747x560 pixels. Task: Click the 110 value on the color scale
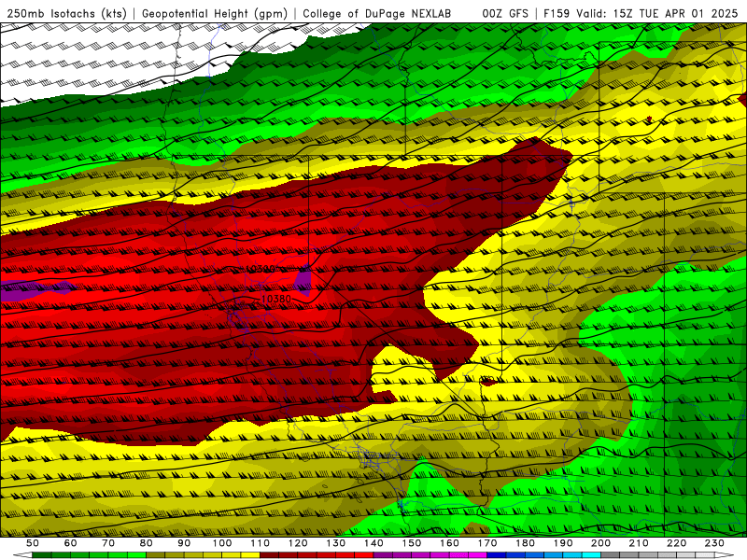[x=261, y=543]
